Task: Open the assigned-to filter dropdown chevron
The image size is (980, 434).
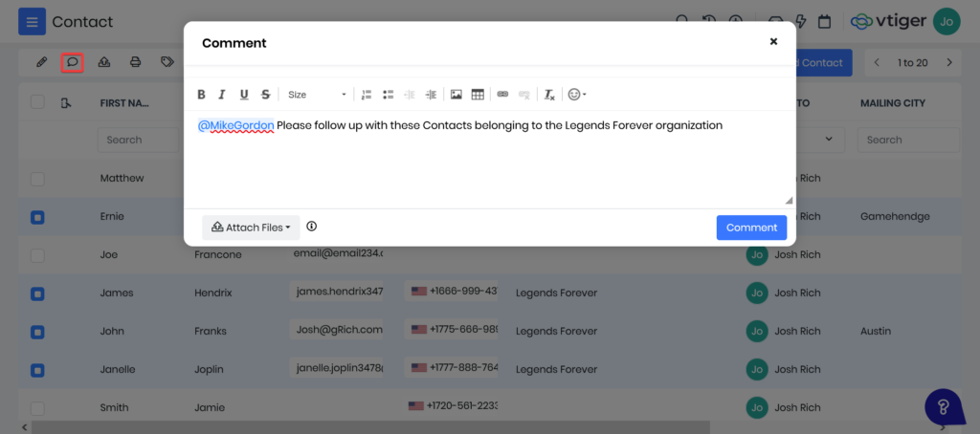Action: pos(830,140)
